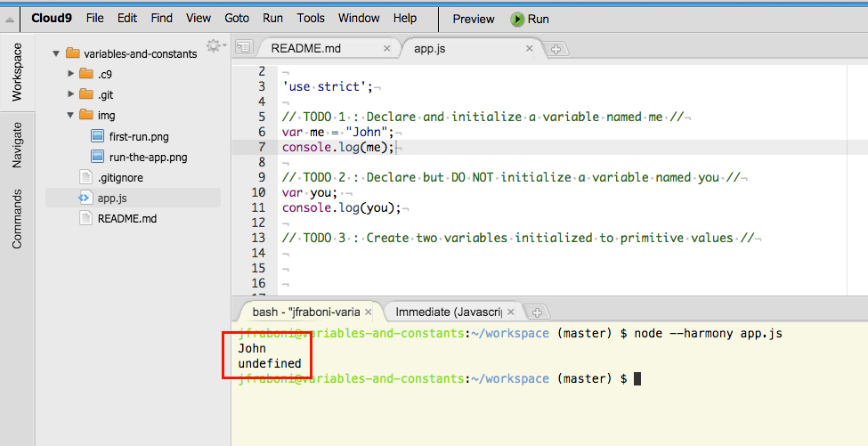
Task: Open the Find menu
Action: (162, 19)
